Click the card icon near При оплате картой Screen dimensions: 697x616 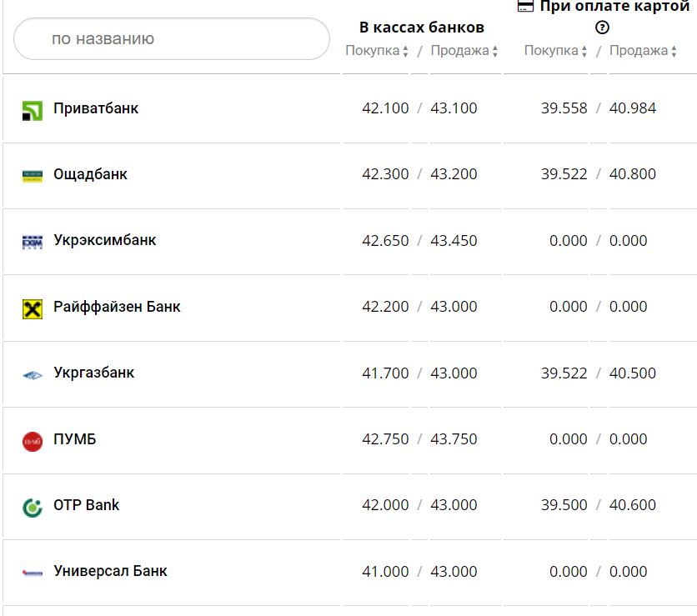(x=525, y=6)
